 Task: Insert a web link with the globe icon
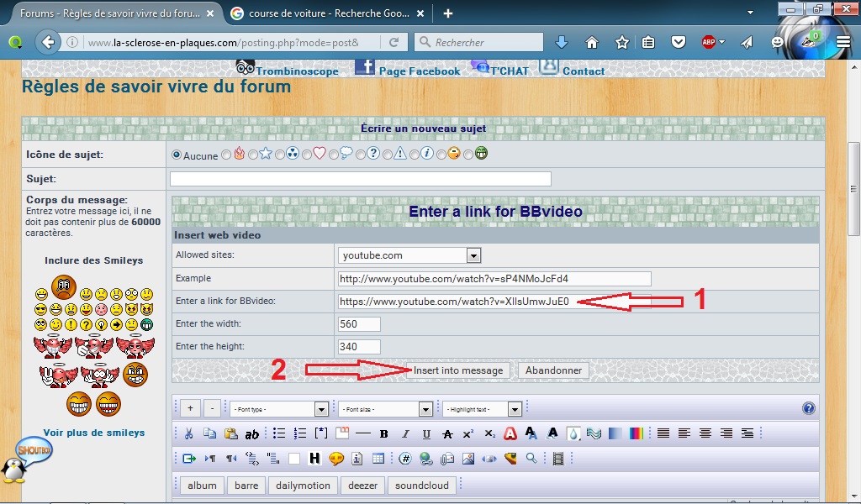click(x=426, y=459)
